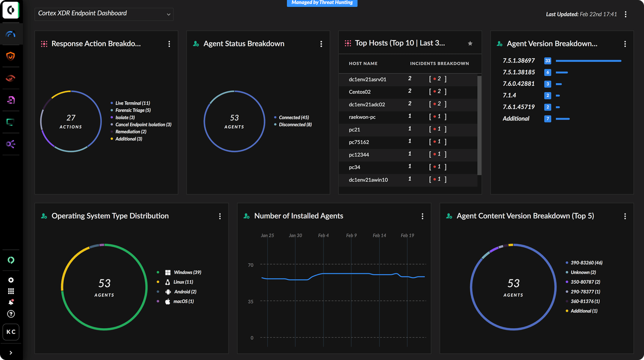Open the red eye sidebar icon
This screenshot has height=360, width=644.
[x=11, y=78]
